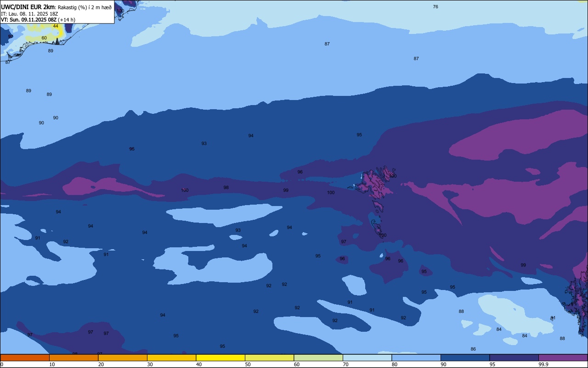Image resolution: width=588 pixels, height=368 pixels.
Task: Click the '44' value in the yellow area
Action: point(56,26)
